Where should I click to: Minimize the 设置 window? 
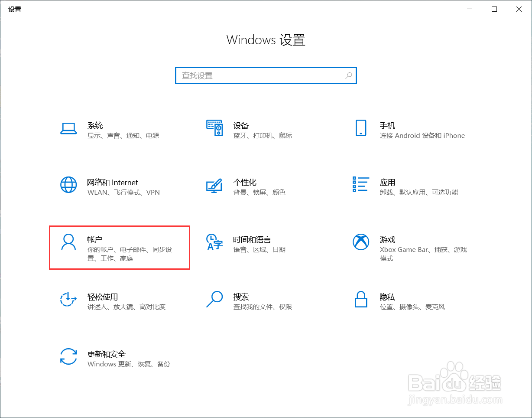tap(470, 9)
